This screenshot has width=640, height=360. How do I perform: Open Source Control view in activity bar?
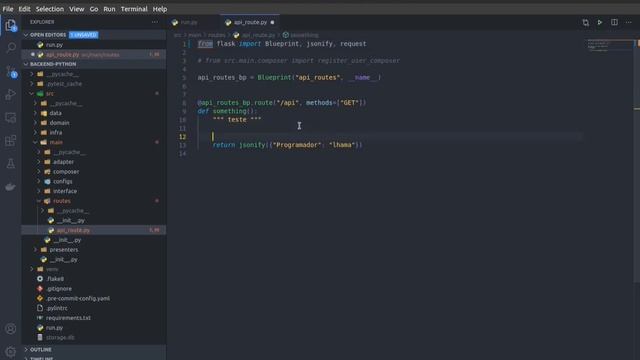click(11, 72)
